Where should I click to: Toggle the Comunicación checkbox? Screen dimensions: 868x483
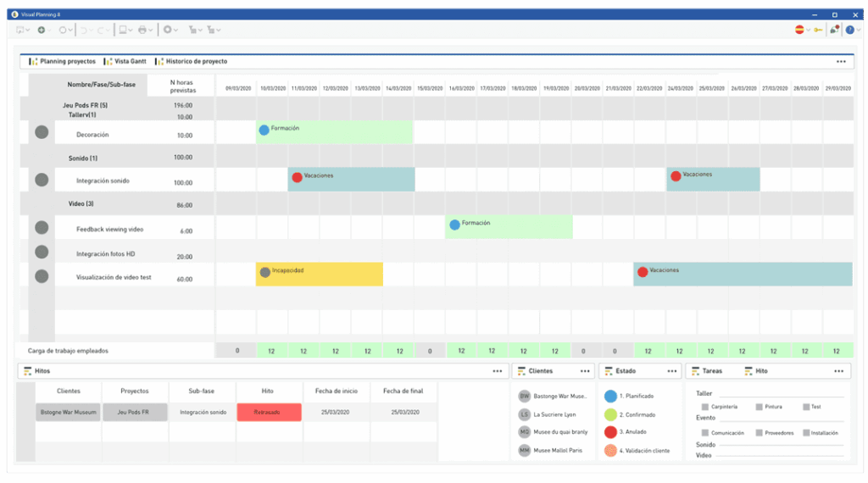click(x=704, y=433)
